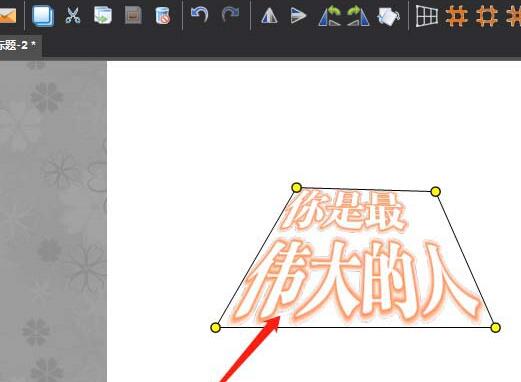Click the free rotate pages icon
The width and height of the screenshot is (521, 382).
[x=388, y=16]
